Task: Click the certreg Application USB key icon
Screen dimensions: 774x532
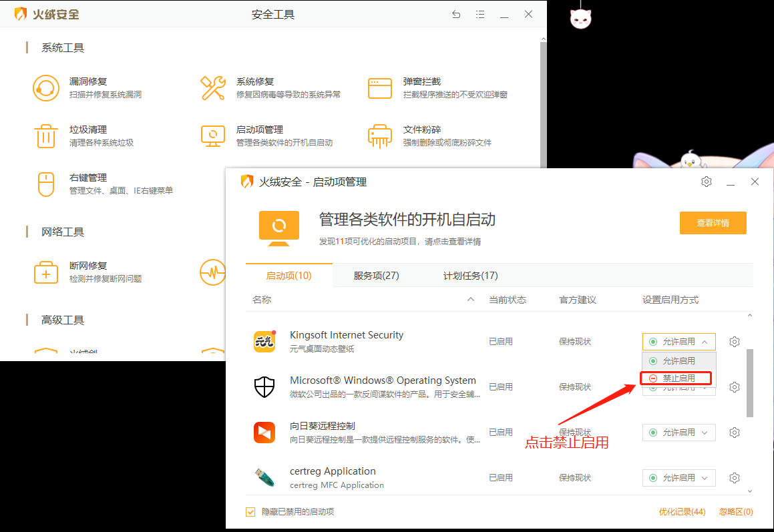Action: (x=264, y=478)
